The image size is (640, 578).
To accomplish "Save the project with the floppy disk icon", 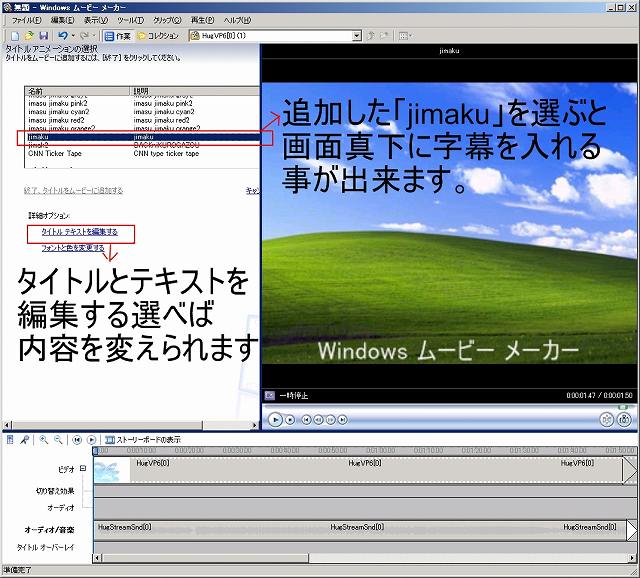I will pyautogui.click(x=44, y=36).
